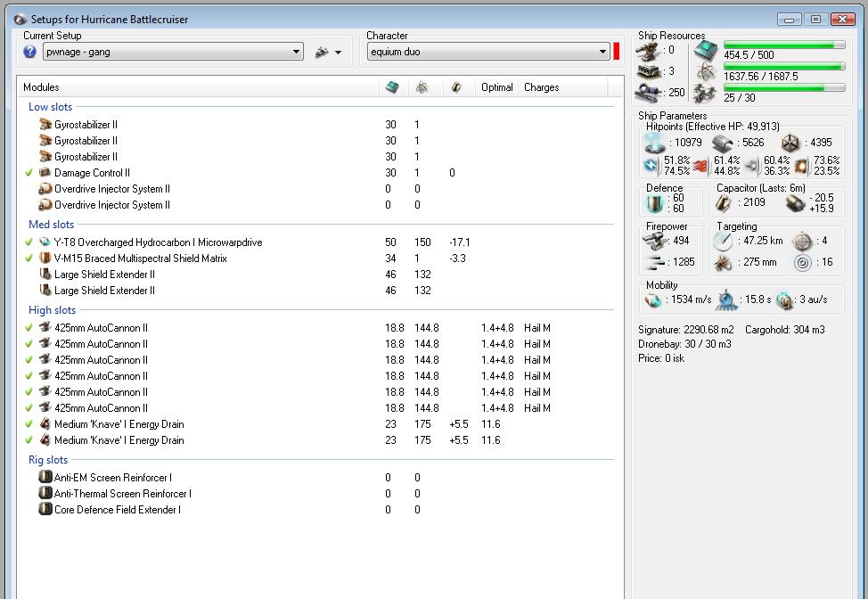The image size is (868, 599).
Task: Click the align time icon showing 15.8 s
Action: pyautogui.click(x=725, y=299)
